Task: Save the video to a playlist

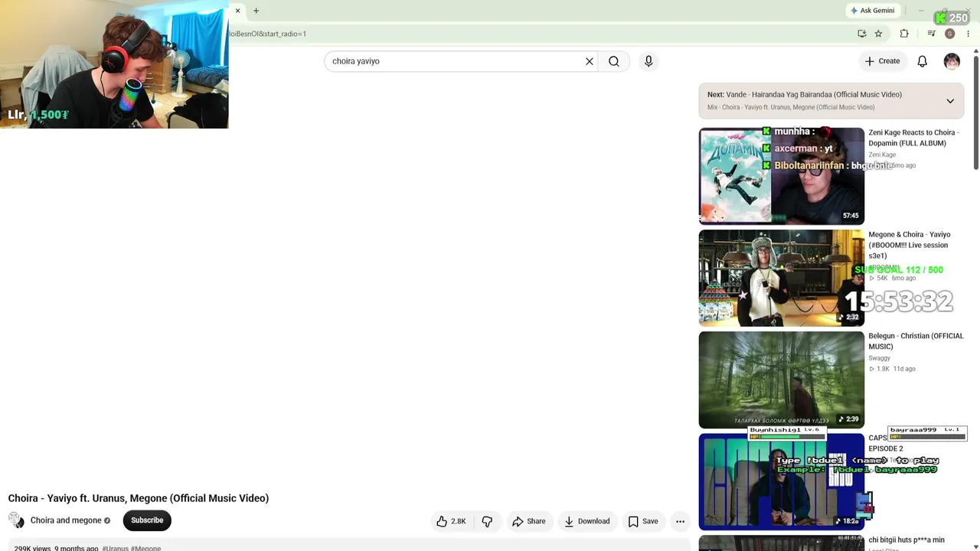Action: [643, 521]
